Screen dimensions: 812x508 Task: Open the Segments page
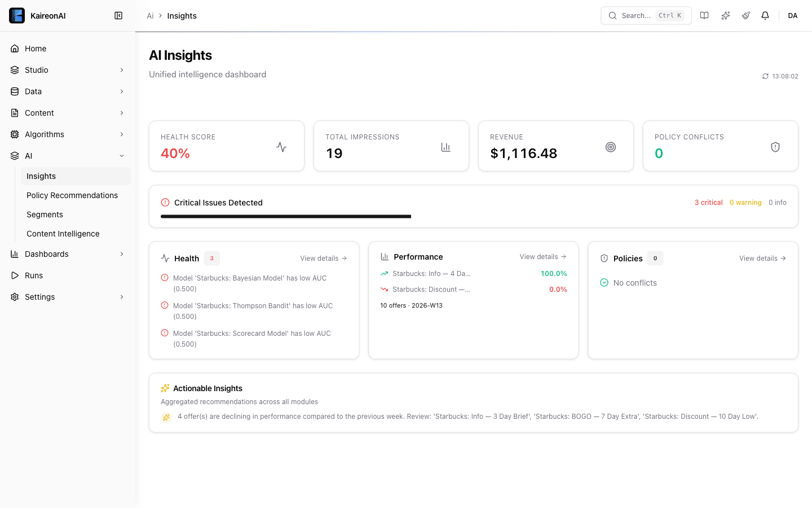(x=45, y=214)
